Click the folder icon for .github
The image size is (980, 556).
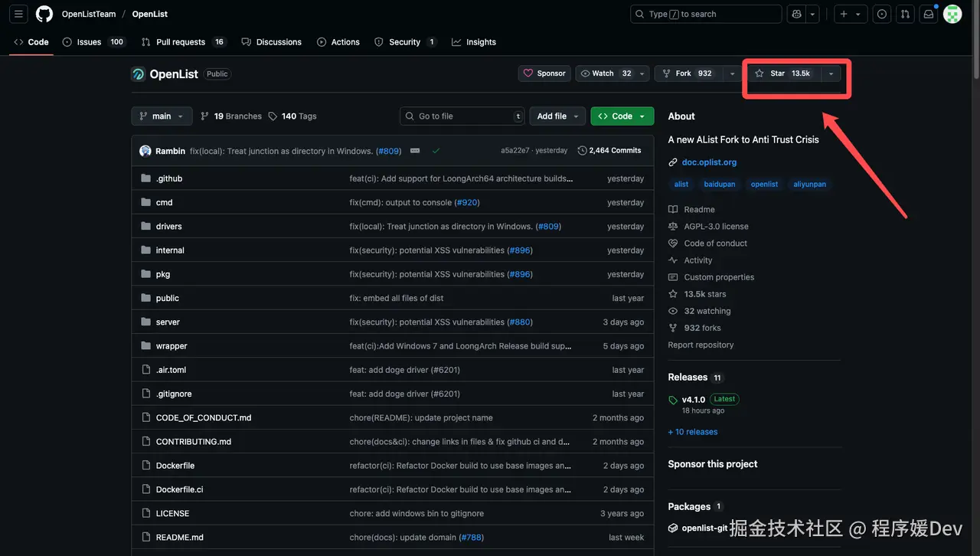coord(146,178)
